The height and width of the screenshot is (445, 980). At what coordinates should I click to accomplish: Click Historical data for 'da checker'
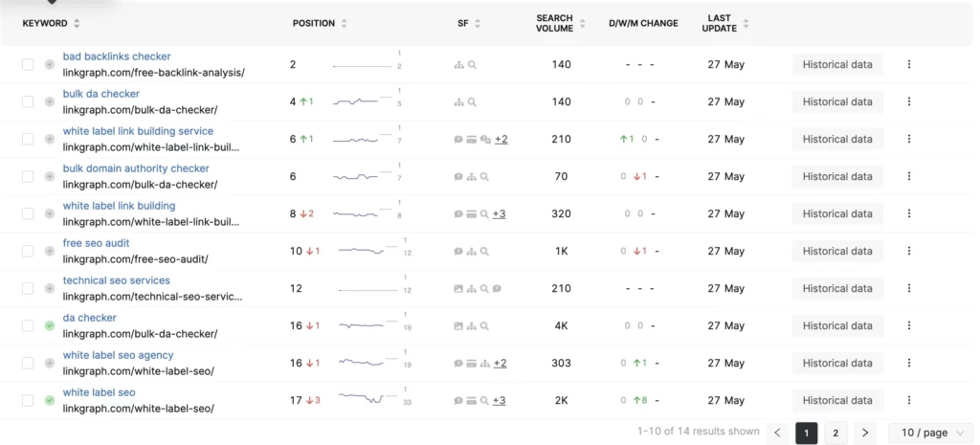point(837,325)
